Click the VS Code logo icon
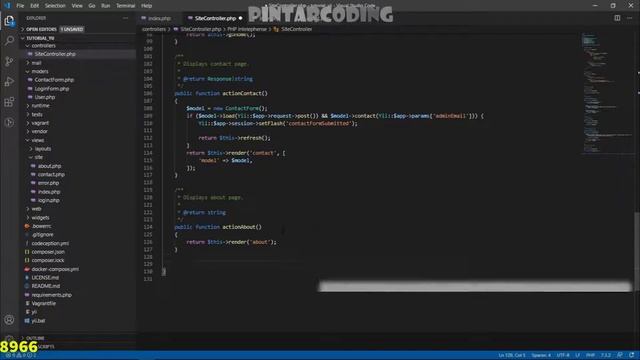The height and width of the screenshot is (360, 640). (7, 6)
